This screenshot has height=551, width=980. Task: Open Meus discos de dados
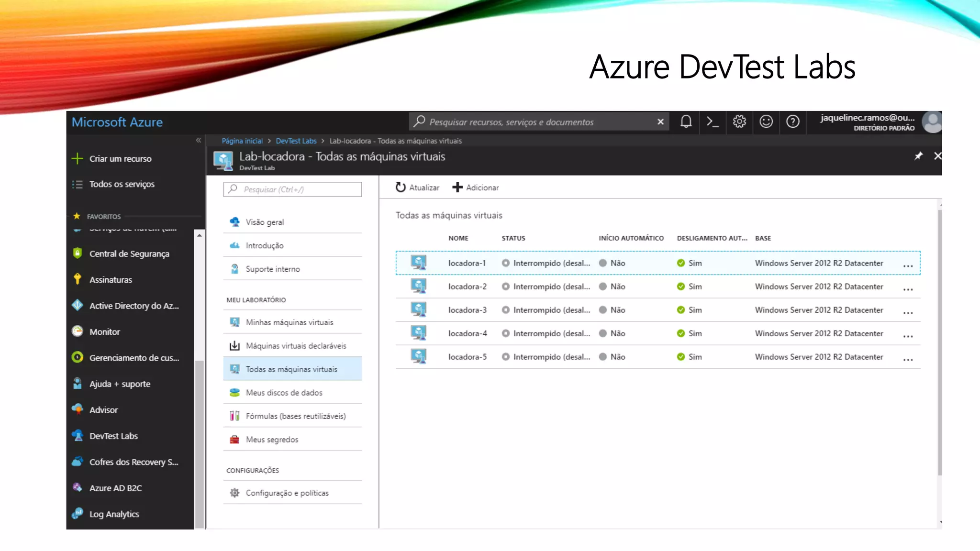point(292,393)
